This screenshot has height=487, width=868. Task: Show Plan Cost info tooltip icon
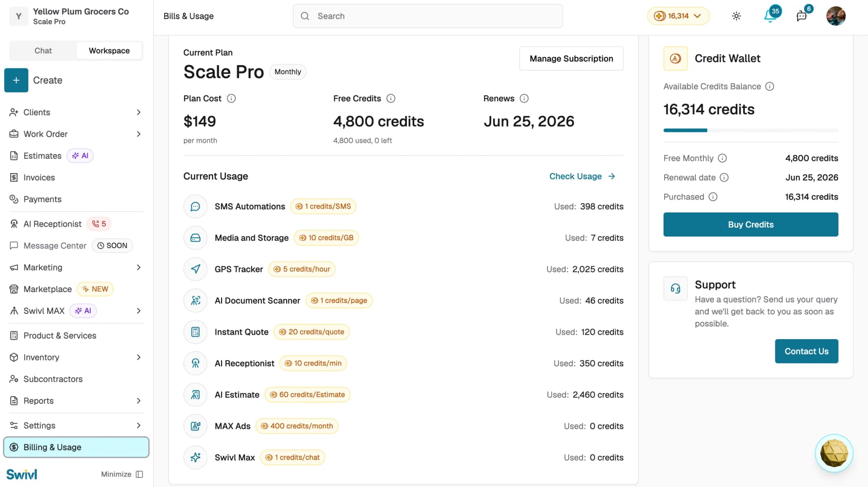click(x=231, y=99)
